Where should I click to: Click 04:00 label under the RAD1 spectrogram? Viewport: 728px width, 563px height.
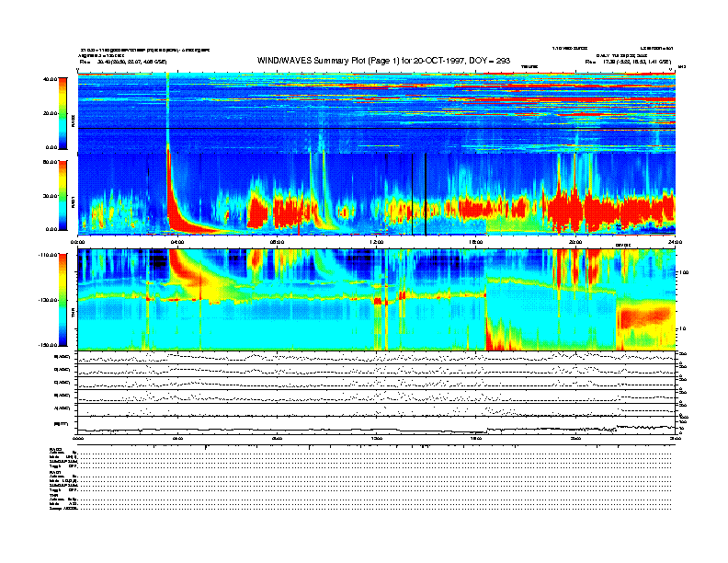pos(177,242)
